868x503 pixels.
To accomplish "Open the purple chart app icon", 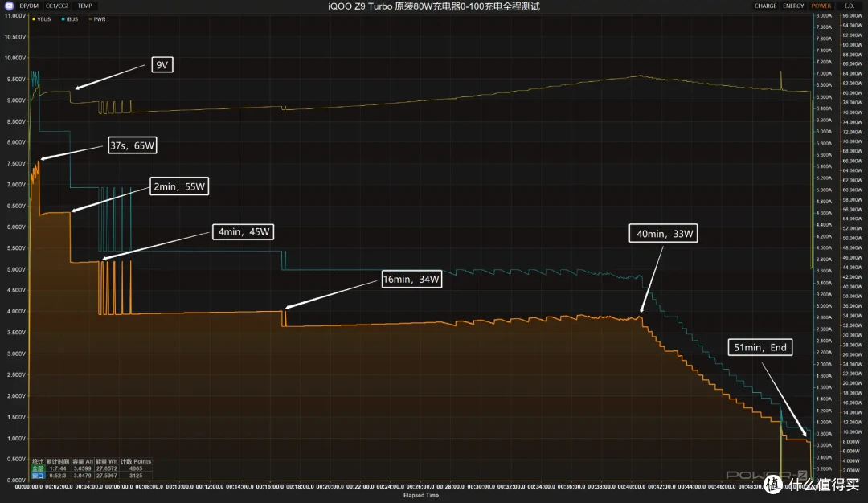I will pyautogui.click(x=9, y=6).
